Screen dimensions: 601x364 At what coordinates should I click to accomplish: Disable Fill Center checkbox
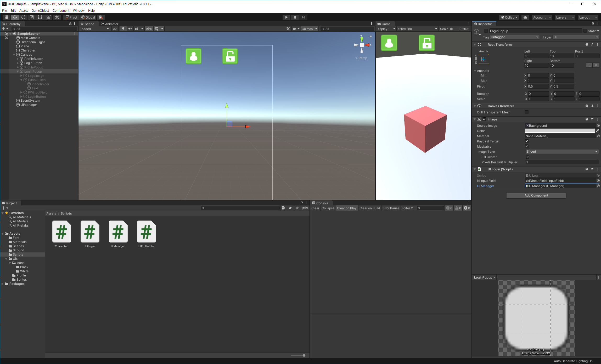pos(527,157)
